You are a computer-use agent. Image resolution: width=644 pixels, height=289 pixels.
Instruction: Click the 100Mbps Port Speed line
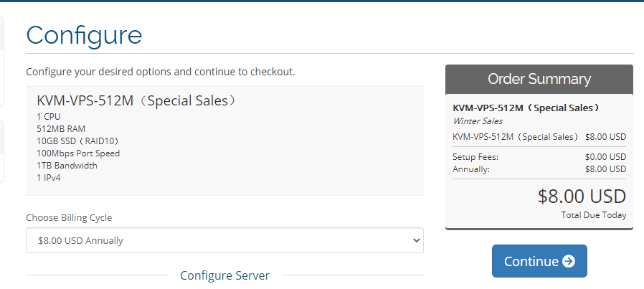(78, 153)
